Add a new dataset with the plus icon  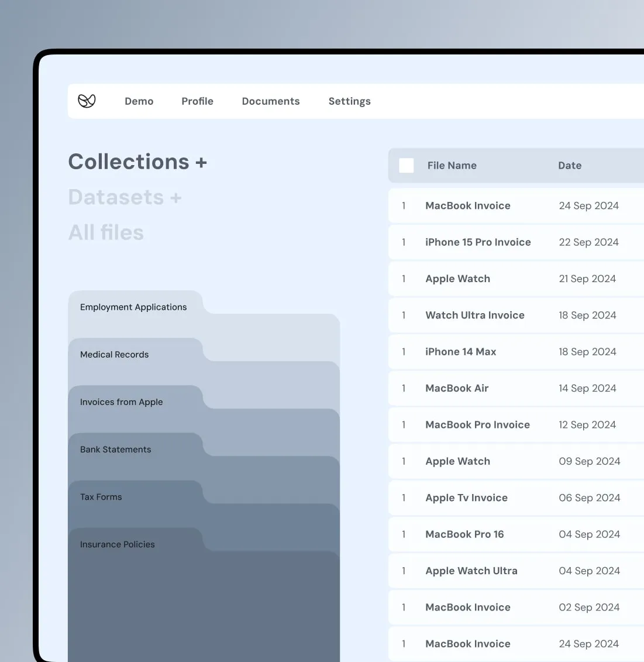tap(175, 198)
